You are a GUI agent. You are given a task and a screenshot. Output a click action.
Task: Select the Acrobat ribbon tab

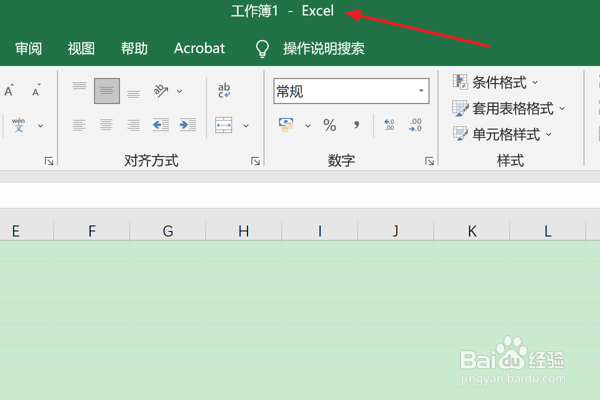(199, 49)
